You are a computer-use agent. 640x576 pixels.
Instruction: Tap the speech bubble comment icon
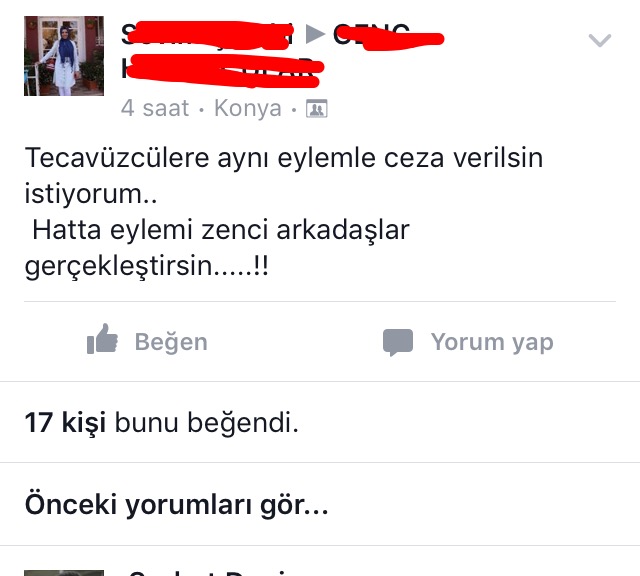click(398, 342)
